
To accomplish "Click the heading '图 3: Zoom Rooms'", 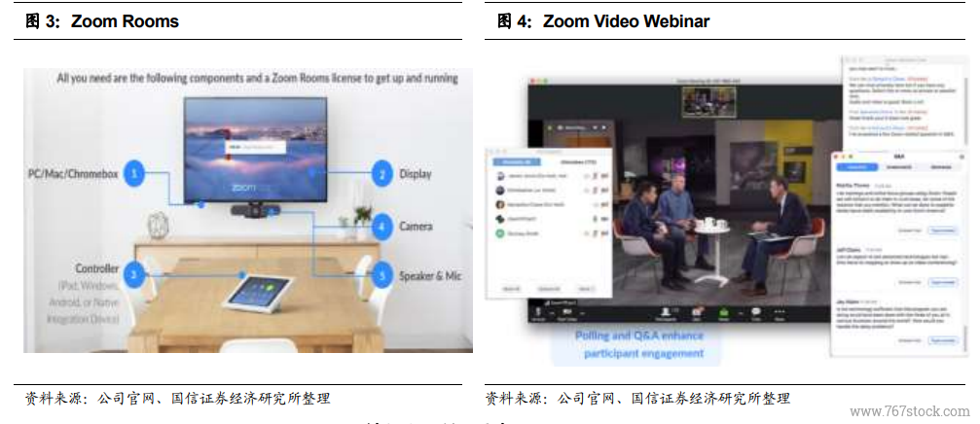I will pyautogui.click(x=102, y=21).
